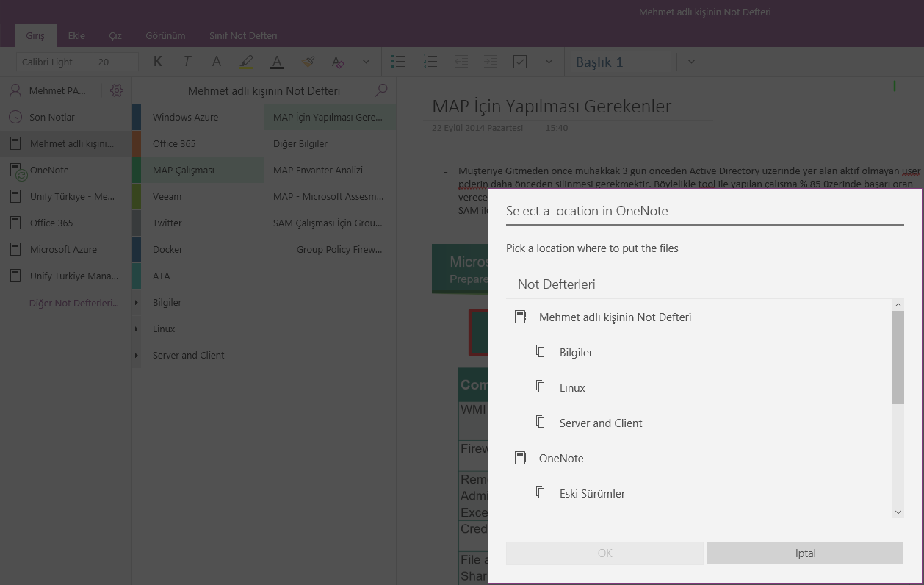Expand the paragraph options chevron after the to-do tag

coord(549,62)
